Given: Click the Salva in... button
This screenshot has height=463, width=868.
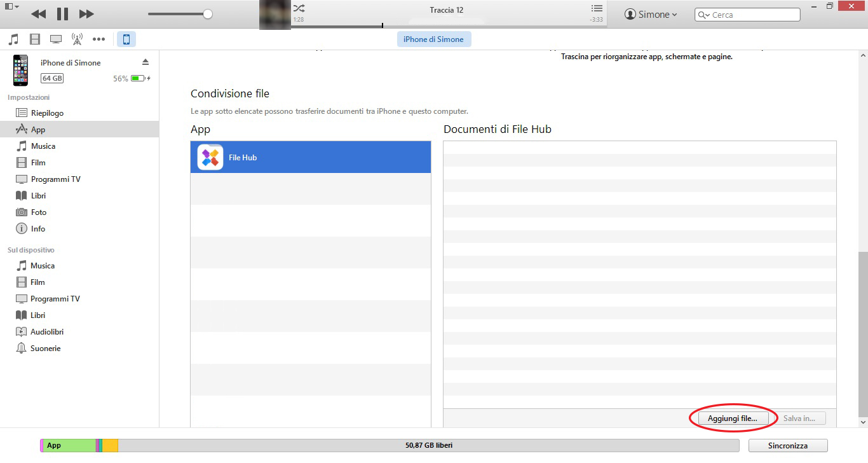Looking at the screenshot, I should click(799, 418).
